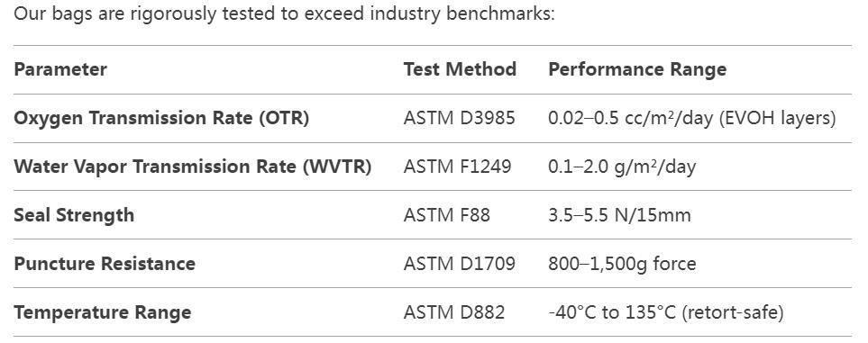This screenshot has width=868, height=343.
Task: Click the ASTM D1709 cell
Action: [x=459, y=264]
